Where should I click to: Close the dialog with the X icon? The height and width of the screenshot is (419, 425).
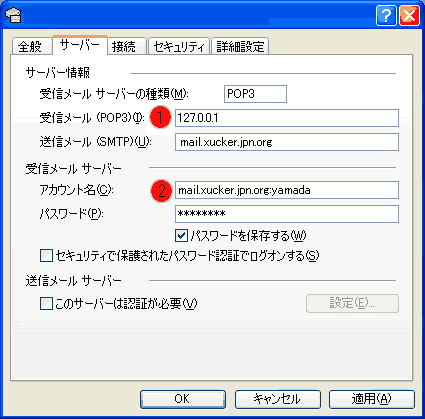(409, 15)
